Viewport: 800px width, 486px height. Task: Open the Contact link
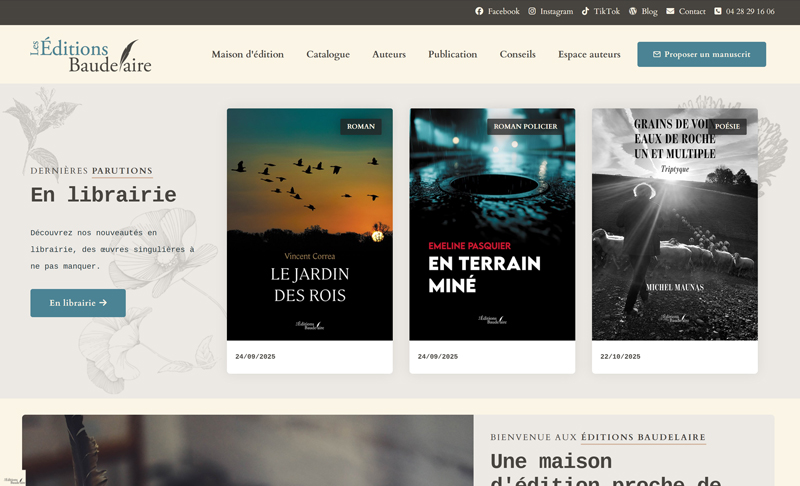click(686, 11)
